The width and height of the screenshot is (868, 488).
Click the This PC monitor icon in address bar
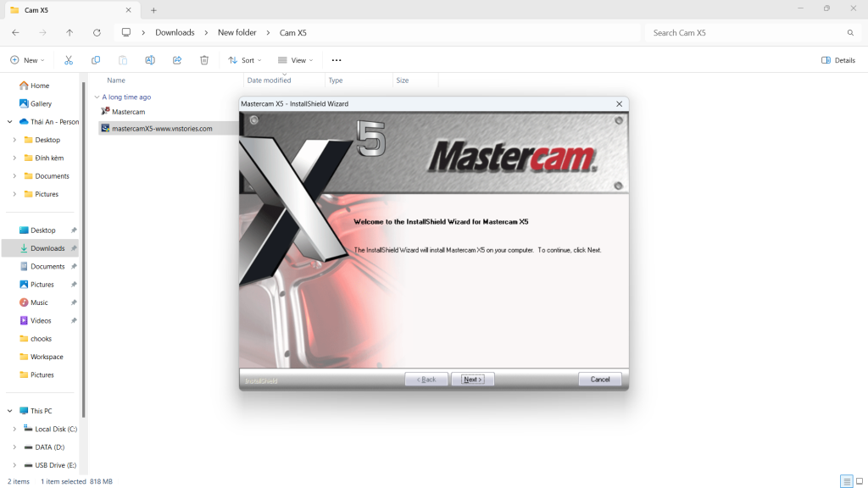click(126, 33)
